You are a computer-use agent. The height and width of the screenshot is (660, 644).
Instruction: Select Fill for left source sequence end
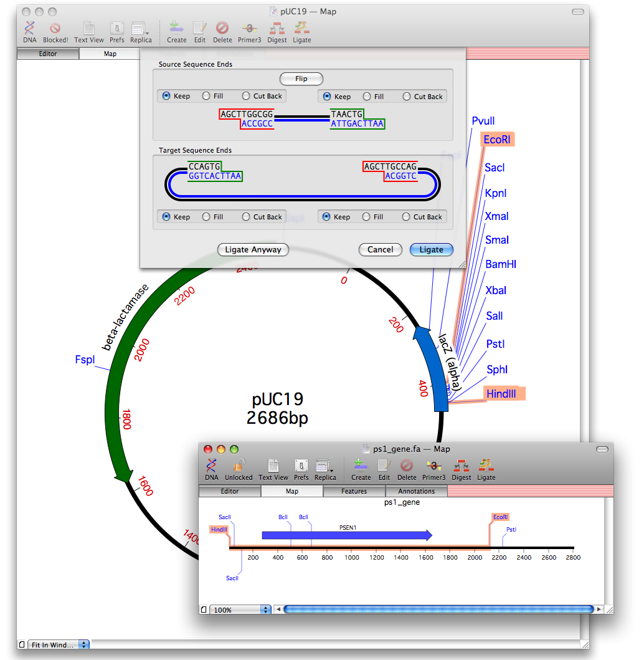(206, 96)
